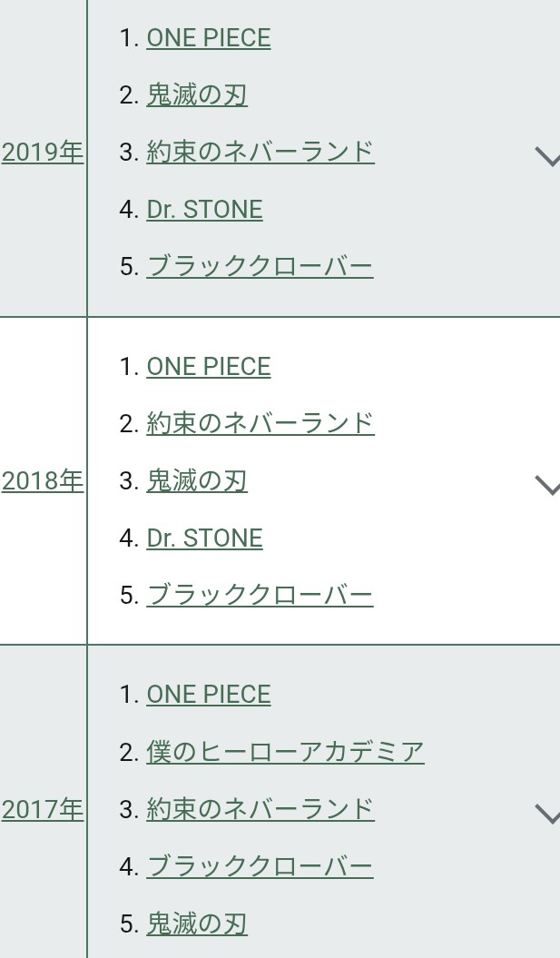Open ONE PIECE link in 2017 list
This screenshot has width=560, height=958.
pos(208,695)
